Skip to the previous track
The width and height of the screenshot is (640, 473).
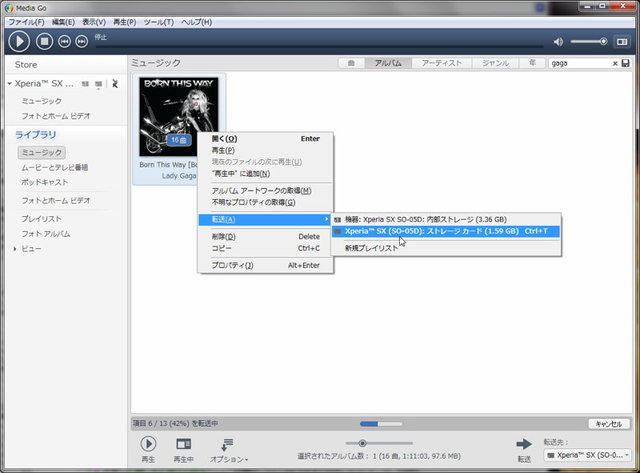tap(64, 41)
